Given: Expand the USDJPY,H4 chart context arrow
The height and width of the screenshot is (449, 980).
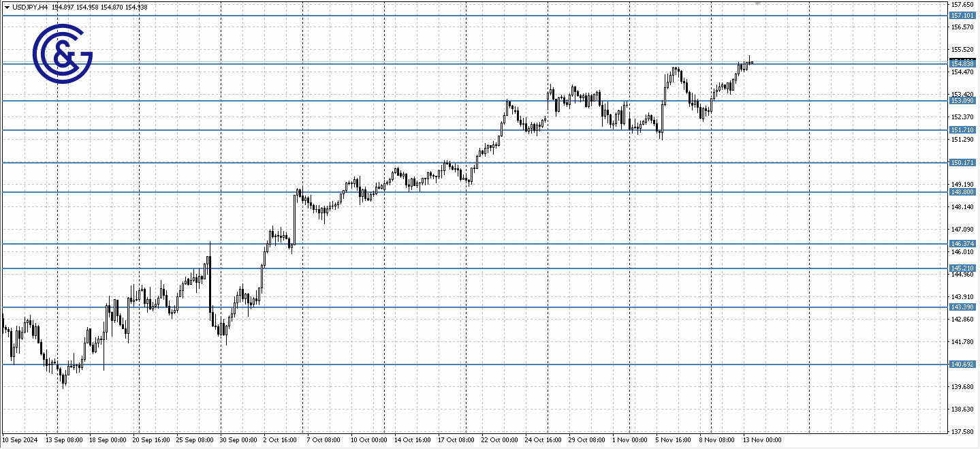Looking at the screenshot, I should pyautogui.click(x=7, y=7).
